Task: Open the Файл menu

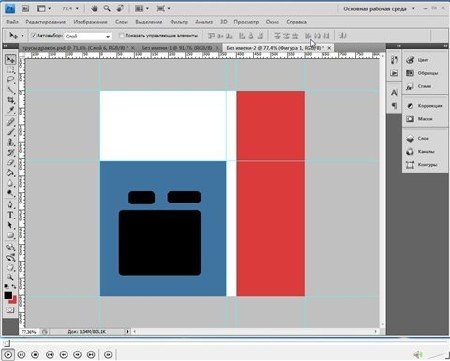Action: click(12, 22)
